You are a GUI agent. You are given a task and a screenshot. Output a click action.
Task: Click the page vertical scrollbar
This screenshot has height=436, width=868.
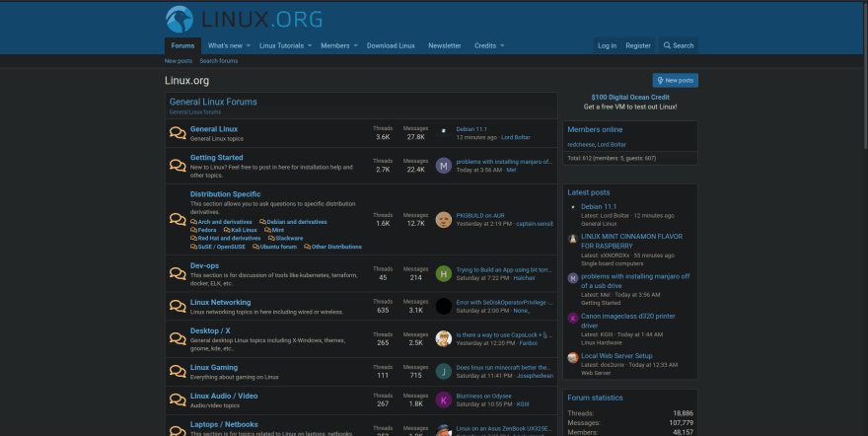coord(865,78)
